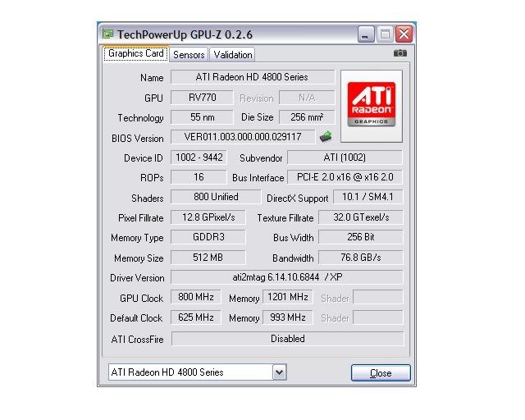Click the ROPs field showing 16

pyautogui.click(x=199, y=177)
